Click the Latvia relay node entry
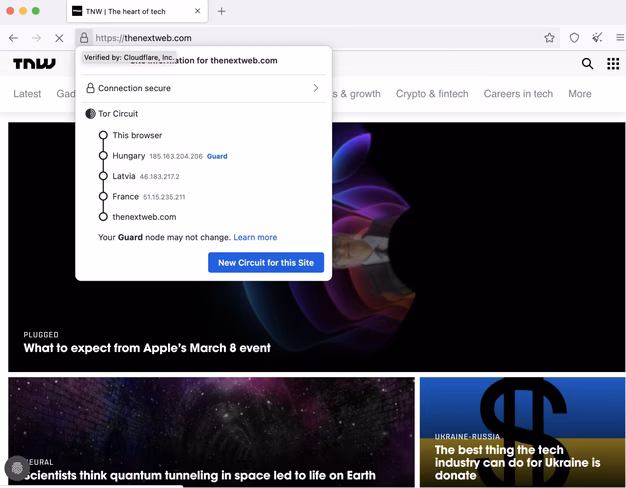Screen dimensions: 626x488 pos(139,176)
